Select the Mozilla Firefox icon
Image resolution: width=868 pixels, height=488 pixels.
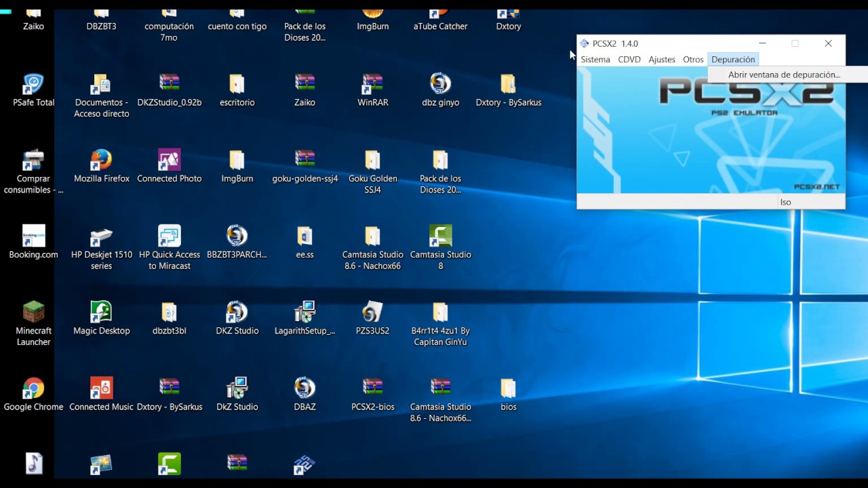pos(102,167)
